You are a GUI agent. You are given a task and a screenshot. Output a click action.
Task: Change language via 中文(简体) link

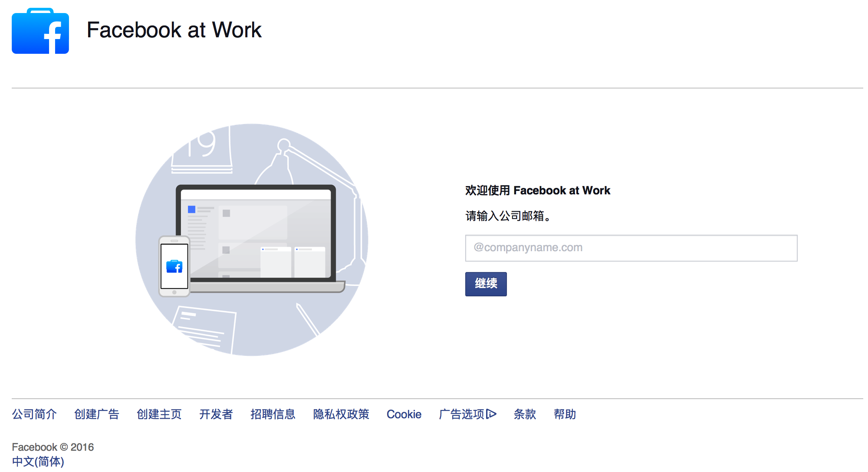tap(38, 462)
